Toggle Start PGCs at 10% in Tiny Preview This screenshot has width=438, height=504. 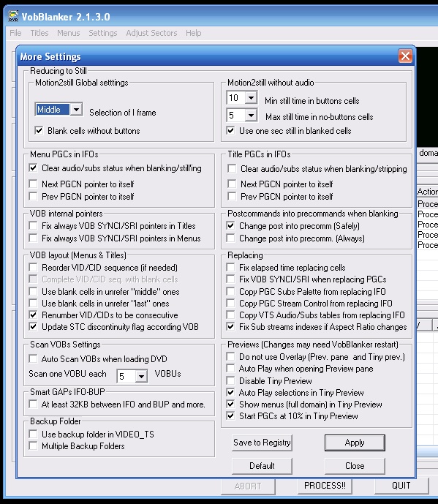(x=230, y=416)
